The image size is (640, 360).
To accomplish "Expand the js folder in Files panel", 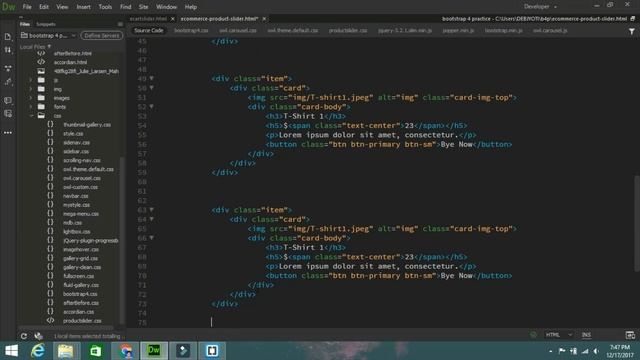I will coord(31,80).
